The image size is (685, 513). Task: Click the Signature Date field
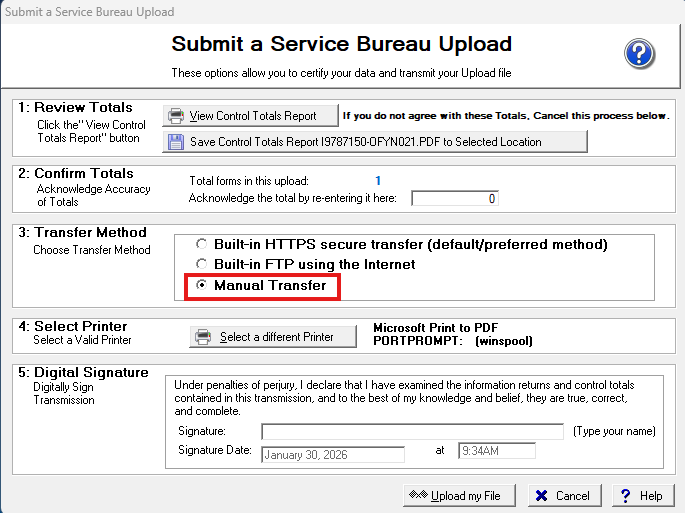tap(332, 454)
